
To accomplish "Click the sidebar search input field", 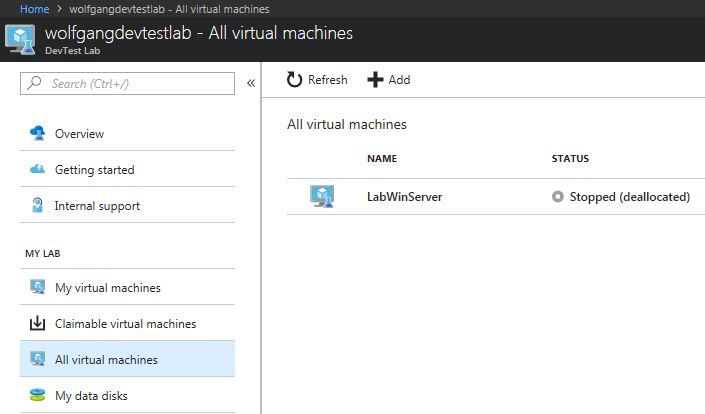I will 128,84.
